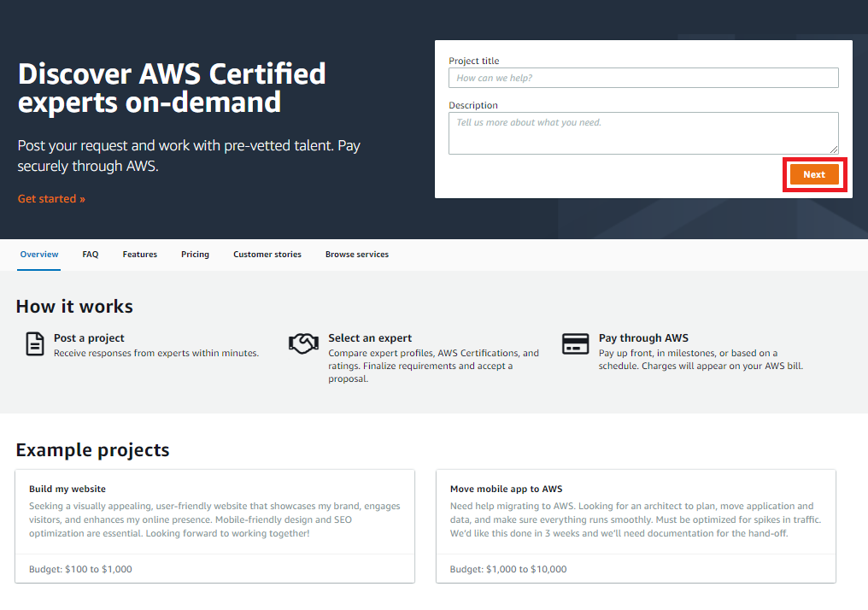Click the Select an expert handshake icon
This screenshot has height=610, width=868.
point(303,343)
